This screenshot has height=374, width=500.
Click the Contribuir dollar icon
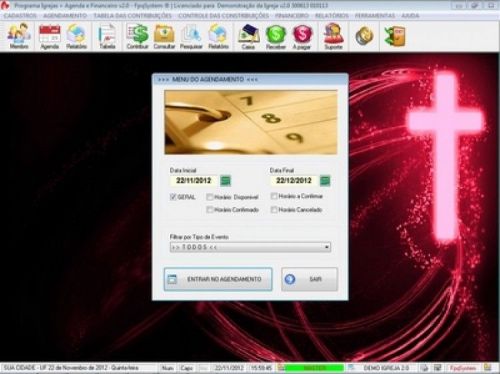pos(137,36)
